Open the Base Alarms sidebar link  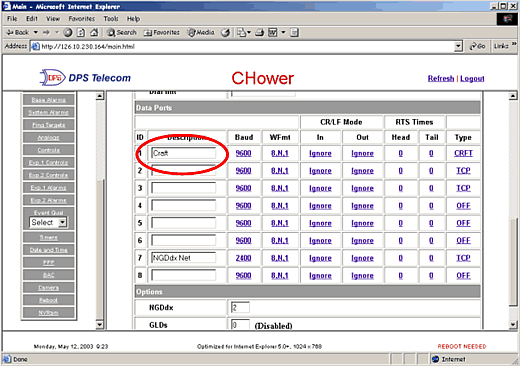point(49,100)
